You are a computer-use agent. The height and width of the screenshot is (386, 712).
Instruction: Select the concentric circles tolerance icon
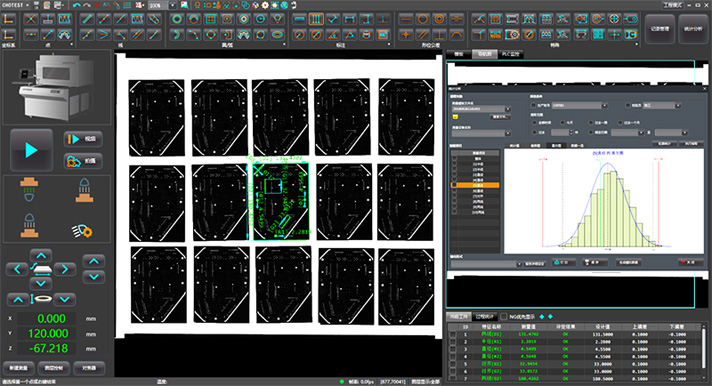[439, 19]
